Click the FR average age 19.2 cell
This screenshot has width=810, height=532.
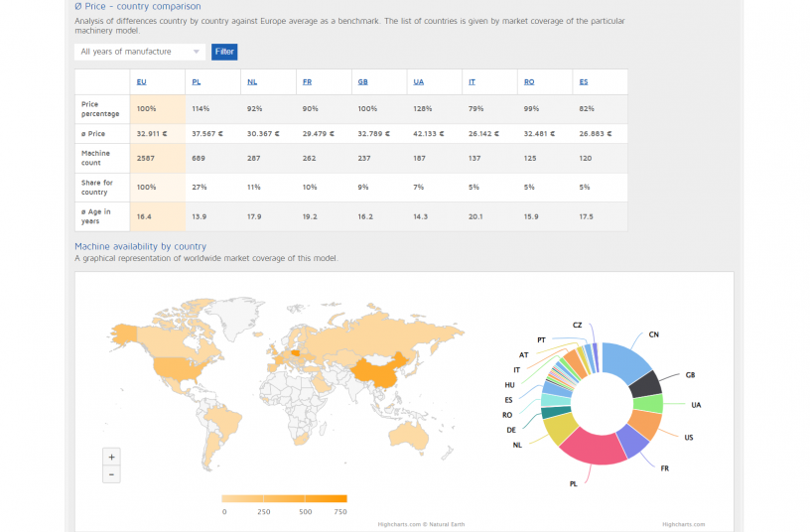(x=324, y=216)
